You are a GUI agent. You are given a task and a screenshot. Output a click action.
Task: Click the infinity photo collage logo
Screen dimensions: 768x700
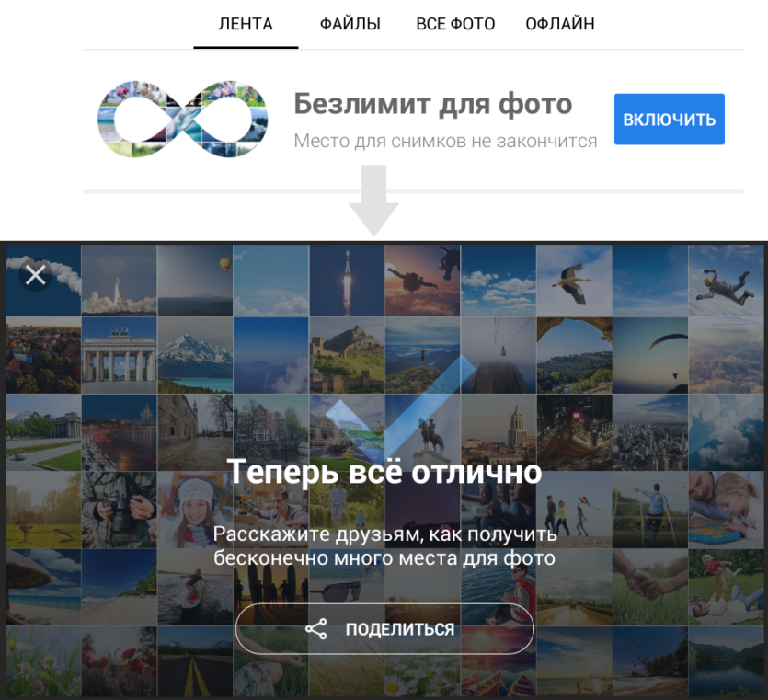pos(183,119)
